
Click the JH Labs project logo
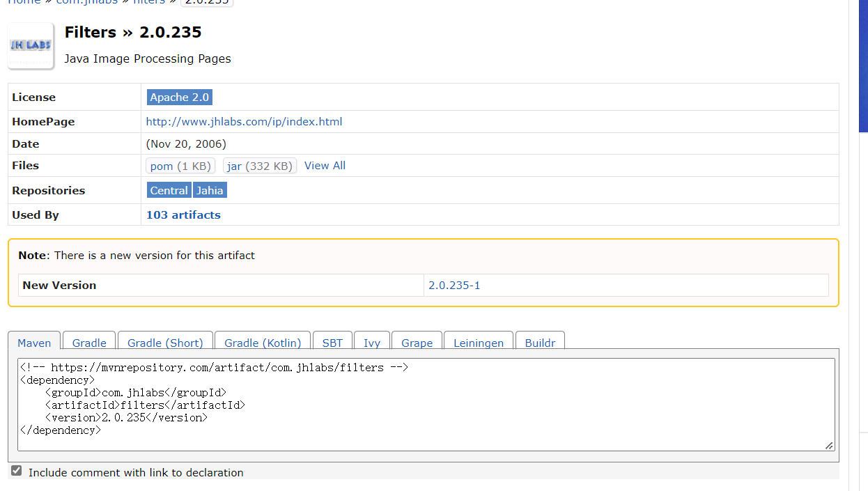pos(31,45)
